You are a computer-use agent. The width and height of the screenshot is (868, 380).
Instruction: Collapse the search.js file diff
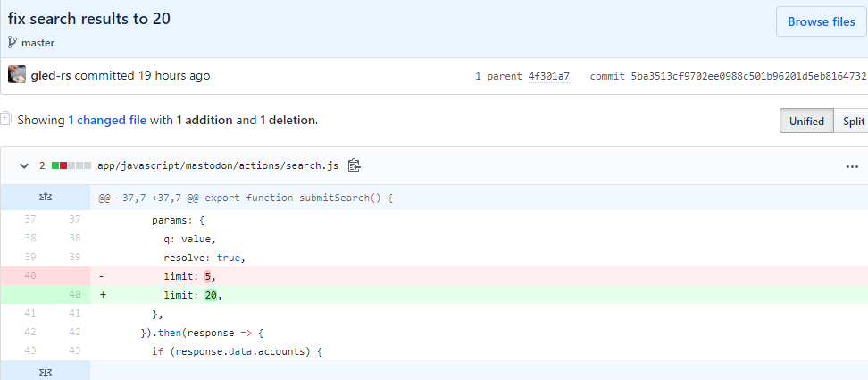pos(22,165)
